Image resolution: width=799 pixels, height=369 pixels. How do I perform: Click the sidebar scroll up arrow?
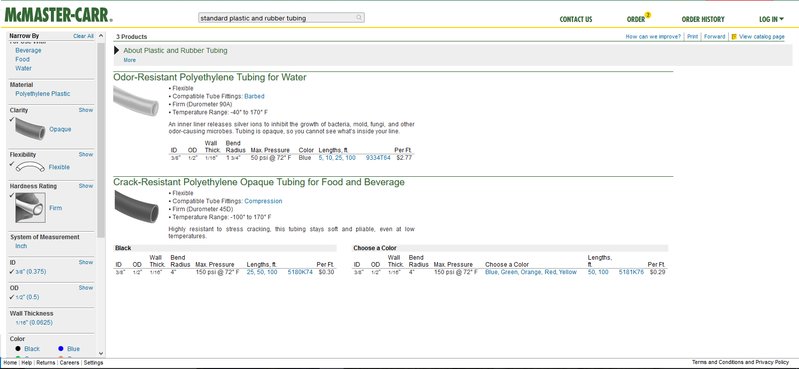coord(101,36)
